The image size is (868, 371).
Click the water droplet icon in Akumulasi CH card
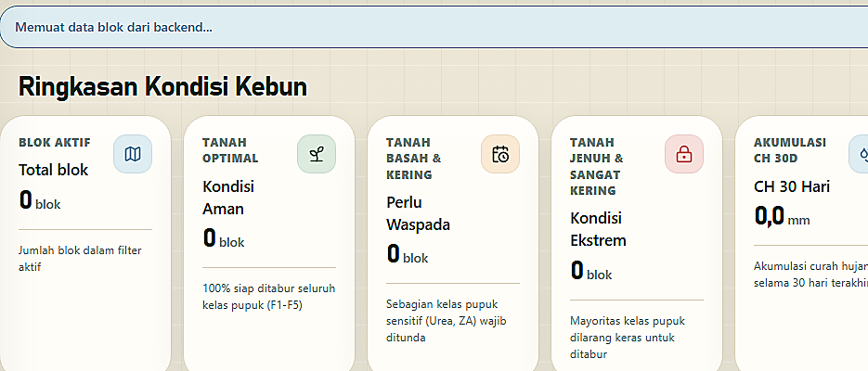click(859, 154)
